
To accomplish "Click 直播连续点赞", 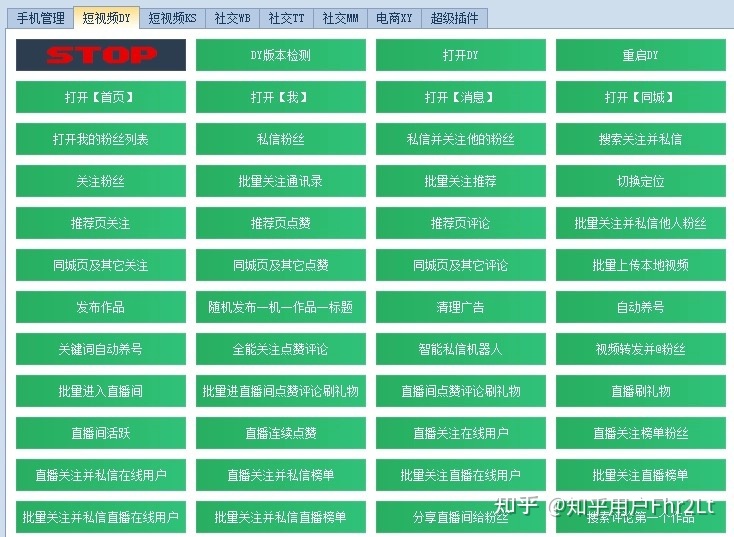I will pos(281,433).
